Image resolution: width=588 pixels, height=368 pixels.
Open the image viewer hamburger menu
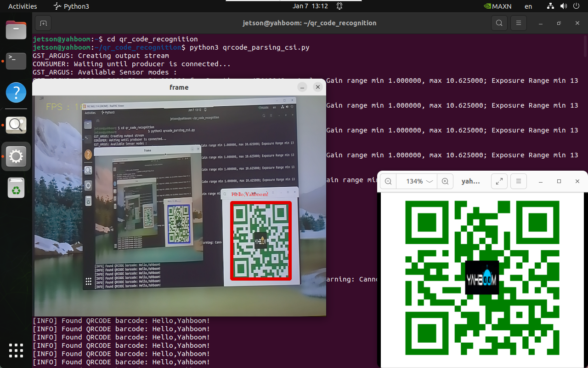tap(519, 181)
